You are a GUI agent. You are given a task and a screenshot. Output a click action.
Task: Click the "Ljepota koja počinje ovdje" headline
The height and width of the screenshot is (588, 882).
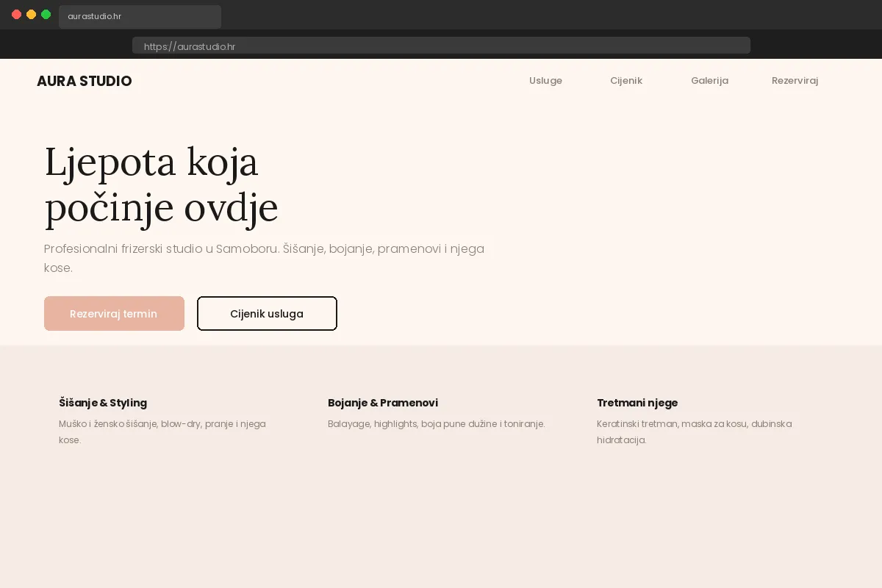(x=161, y=184)
